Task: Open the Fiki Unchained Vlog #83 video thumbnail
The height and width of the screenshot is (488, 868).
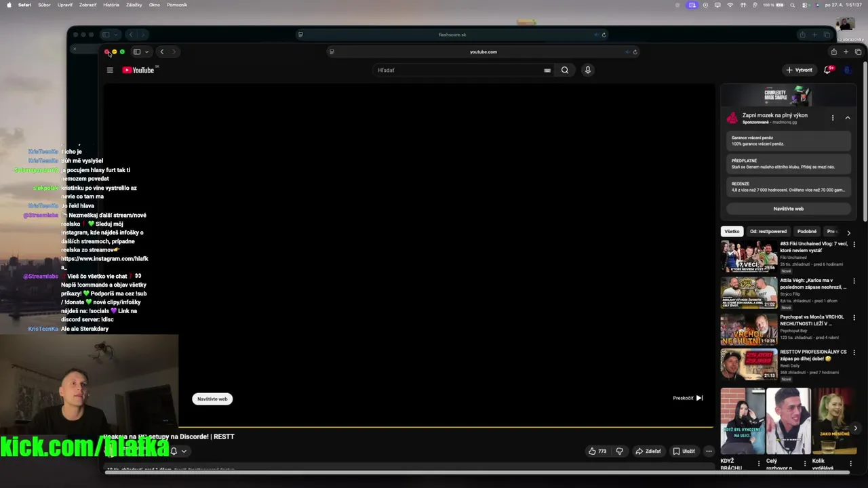Action: click(x=749, y=256)
